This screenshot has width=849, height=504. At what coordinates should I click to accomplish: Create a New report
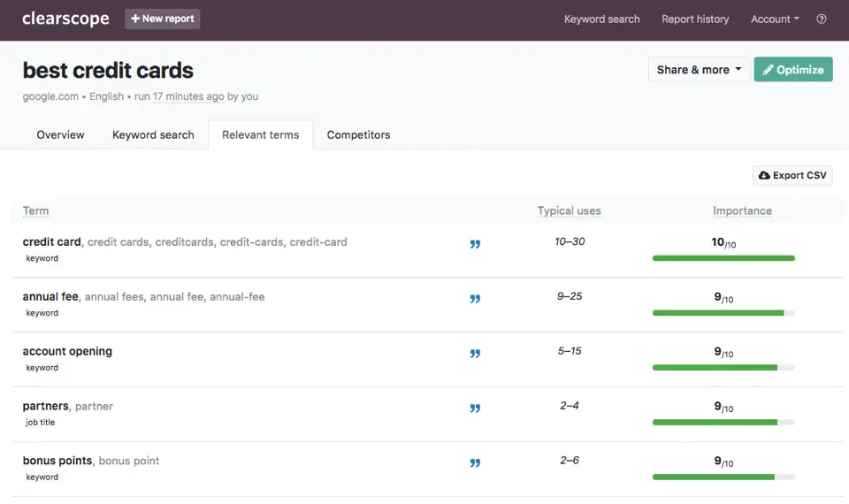(x=162, y=19)
